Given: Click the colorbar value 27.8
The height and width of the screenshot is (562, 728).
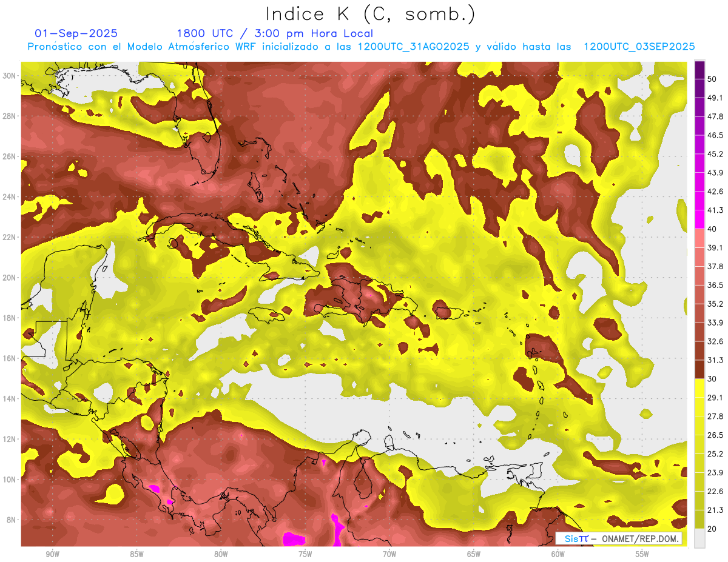Looking at the screenshot, I should click(715, 416).
